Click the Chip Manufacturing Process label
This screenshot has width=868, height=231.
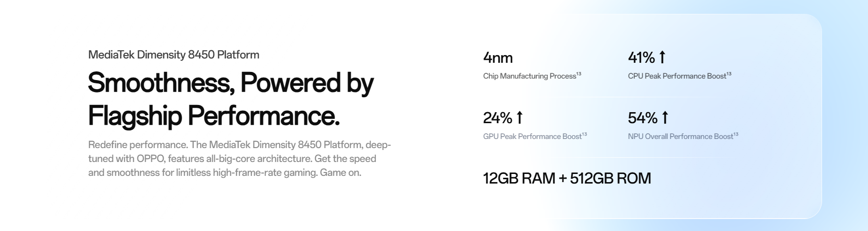point(530,76)
